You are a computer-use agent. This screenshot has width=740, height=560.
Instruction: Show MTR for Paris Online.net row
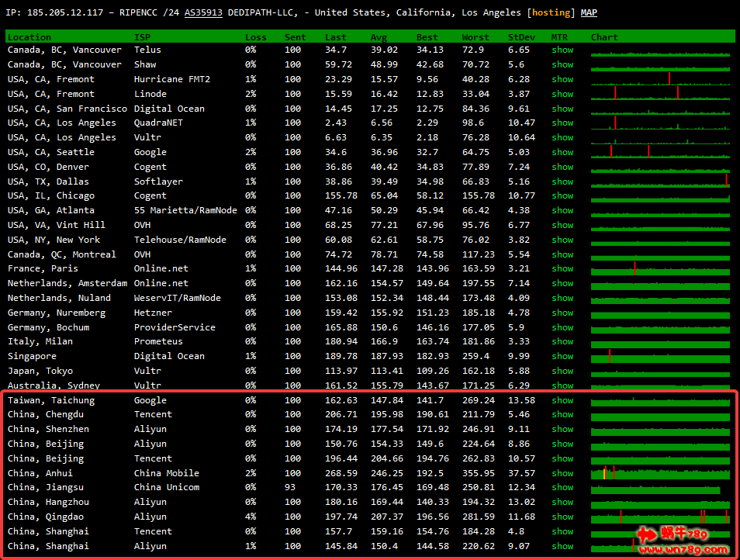pos(562,268)
